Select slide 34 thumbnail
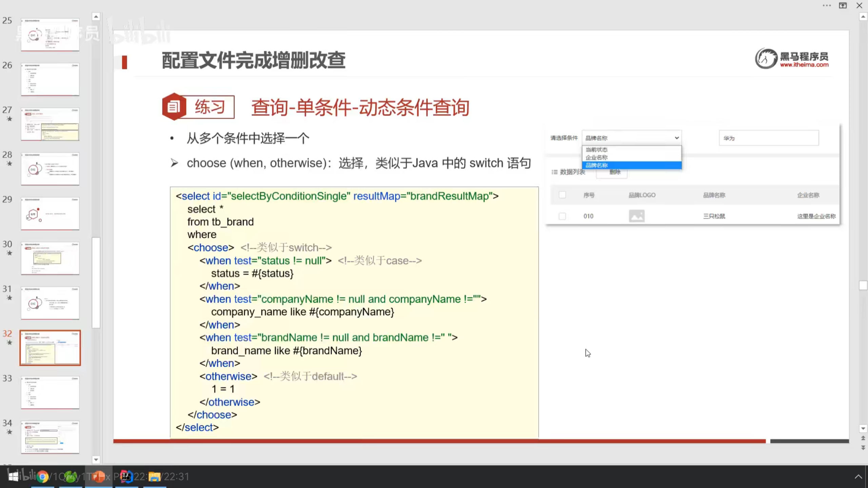Image resolution: width=868 pixels, height=488 pixels. point(50,437)
